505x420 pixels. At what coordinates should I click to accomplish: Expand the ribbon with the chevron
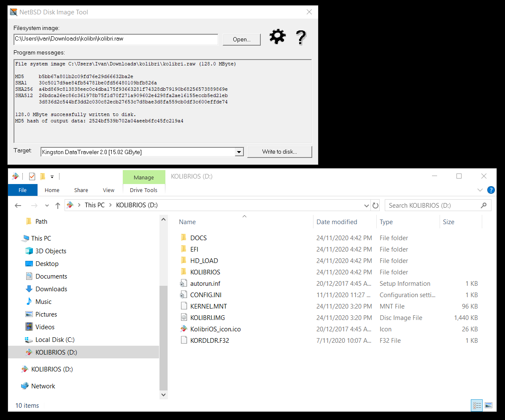click(x=480, y=190)
